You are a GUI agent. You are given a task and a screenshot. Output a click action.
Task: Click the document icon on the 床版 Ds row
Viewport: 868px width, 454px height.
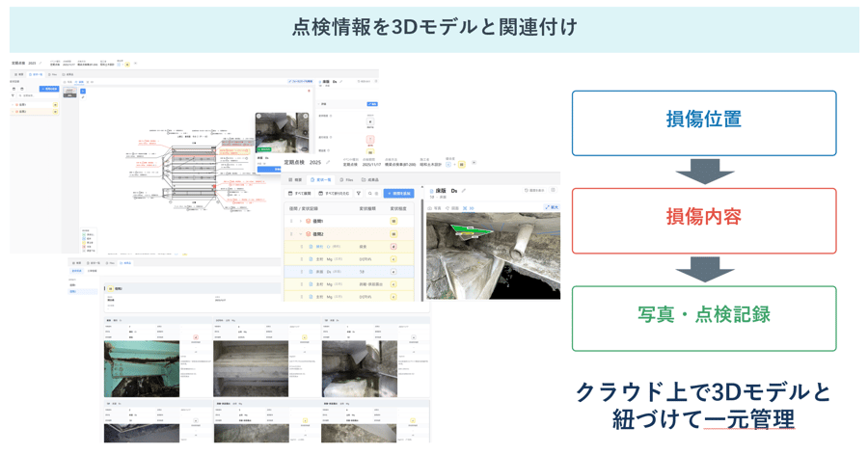click(312, 272)
